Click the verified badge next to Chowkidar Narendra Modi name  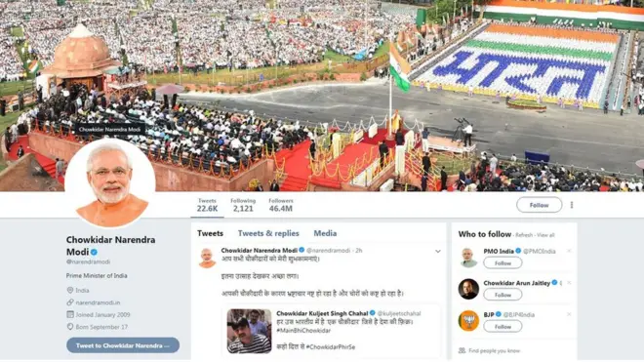click(94, 252)
